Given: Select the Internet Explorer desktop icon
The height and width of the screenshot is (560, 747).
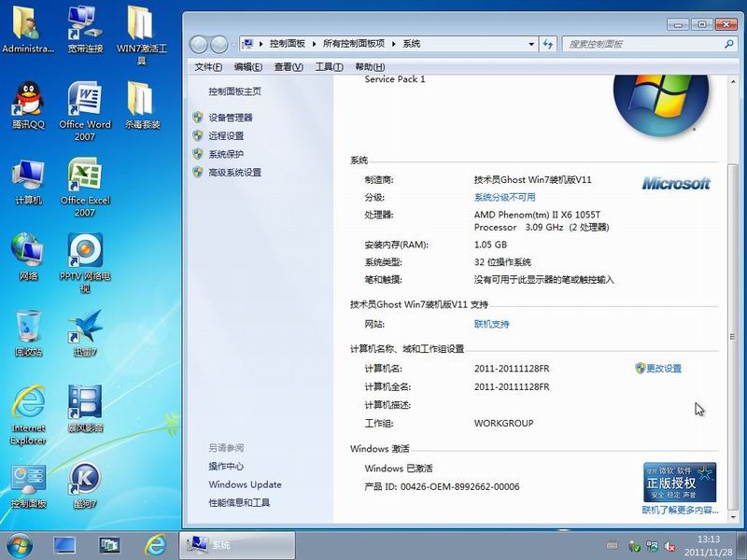Looking at the screenshot, I should (x=28, y=414).
